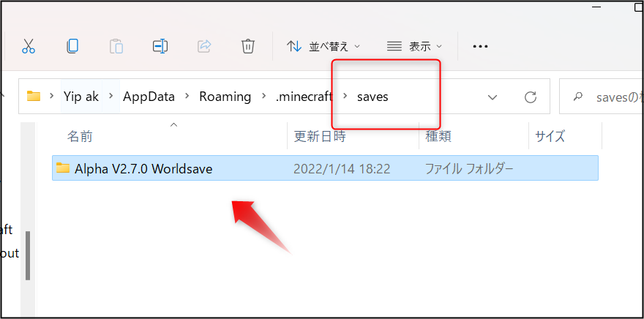Click the Share icon in toolbar
The image size is (644, 319).
pos(204,46)
